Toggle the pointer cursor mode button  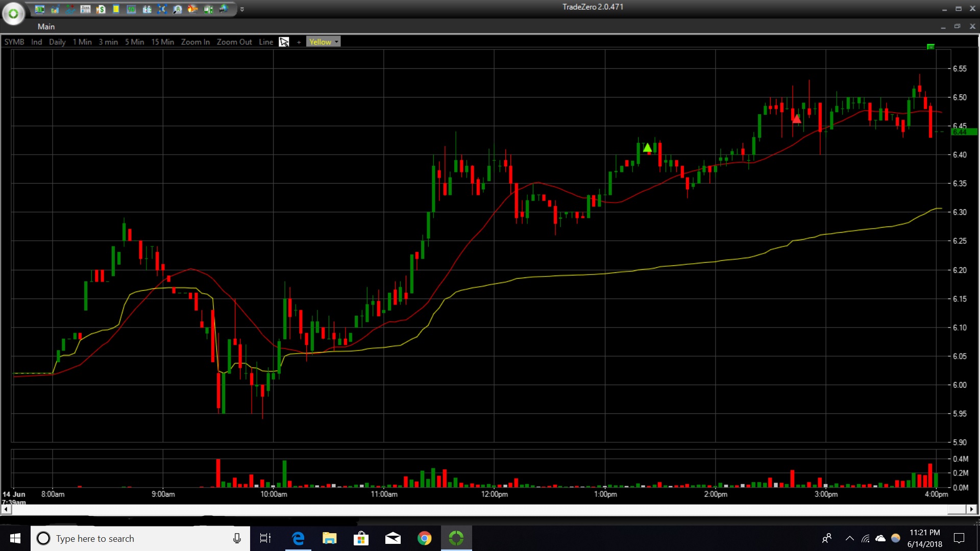pos(284,42)
